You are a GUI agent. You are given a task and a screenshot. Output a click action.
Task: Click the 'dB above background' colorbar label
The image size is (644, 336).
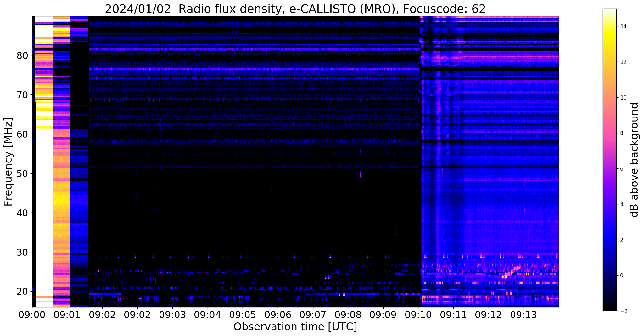[x=634, y=160]
